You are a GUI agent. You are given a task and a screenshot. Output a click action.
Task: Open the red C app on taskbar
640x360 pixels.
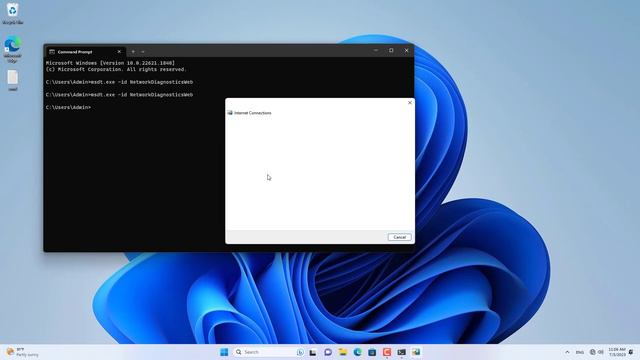tap(387, 352)
